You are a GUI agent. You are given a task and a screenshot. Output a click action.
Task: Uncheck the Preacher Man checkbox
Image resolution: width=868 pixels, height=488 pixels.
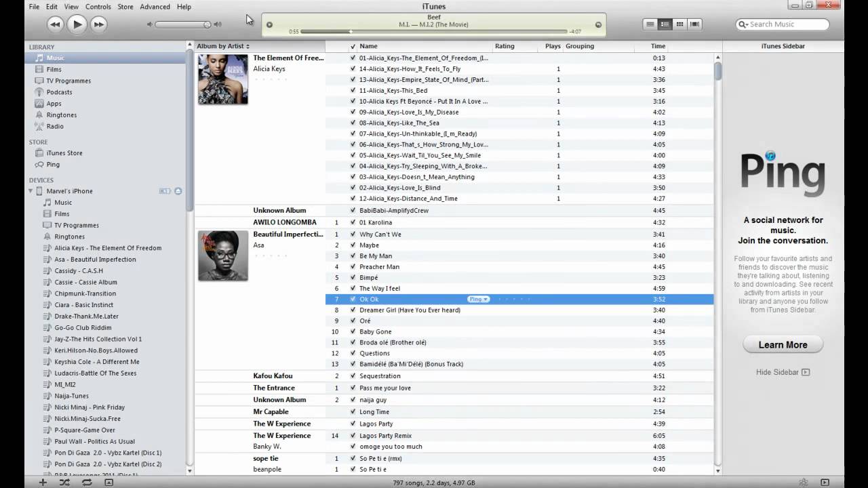pyautogui.click(x=353, y=267)
